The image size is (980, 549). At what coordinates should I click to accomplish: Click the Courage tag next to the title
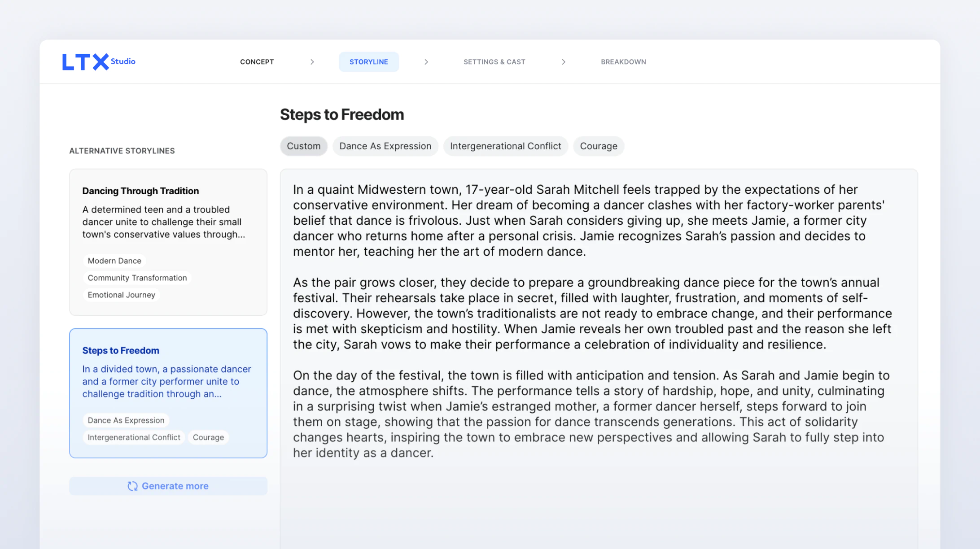click(x=599, y=146)
